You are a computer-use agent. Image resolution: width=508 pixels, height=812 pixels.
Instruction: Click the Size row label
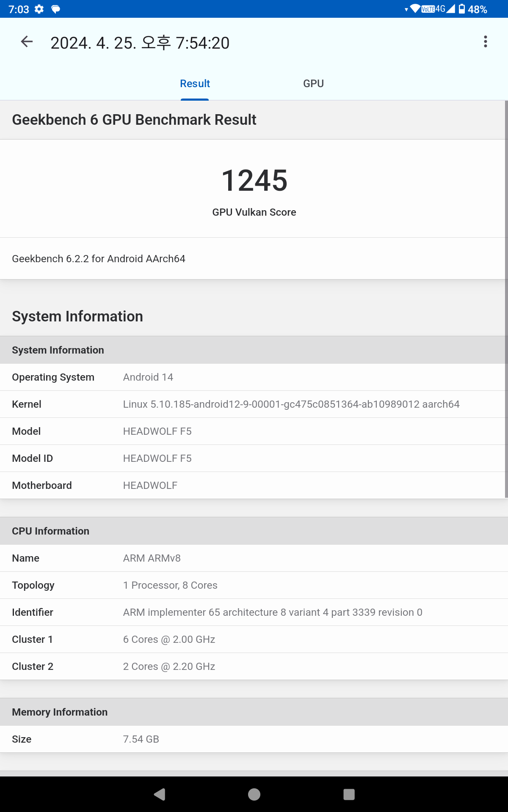(22, 739)
